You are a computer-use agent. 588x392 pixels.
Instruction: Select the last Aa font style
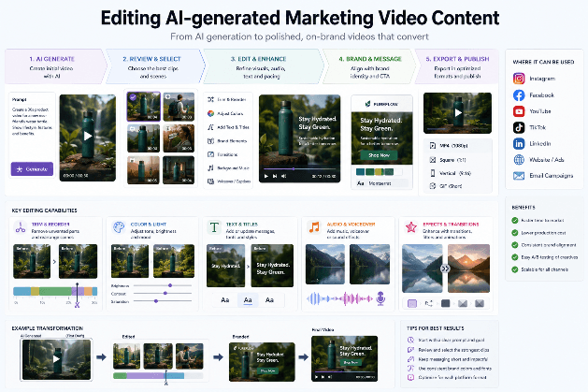[269, 299]
